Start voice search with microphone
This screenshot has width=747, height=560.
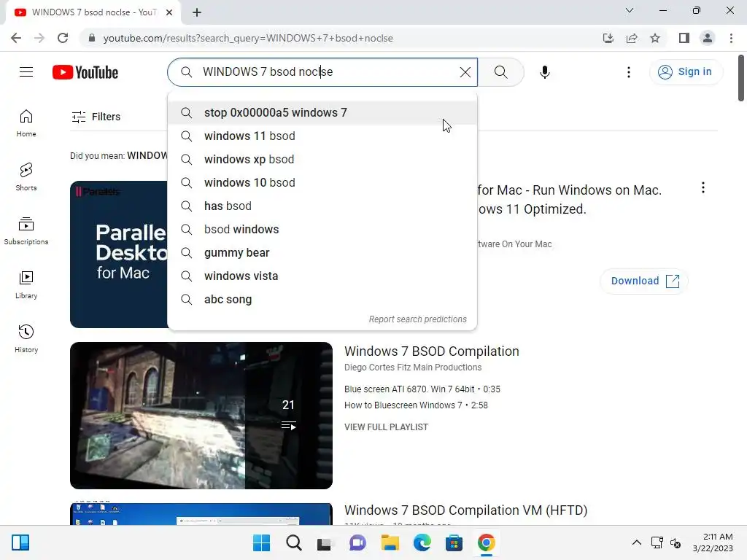(544, 72)
